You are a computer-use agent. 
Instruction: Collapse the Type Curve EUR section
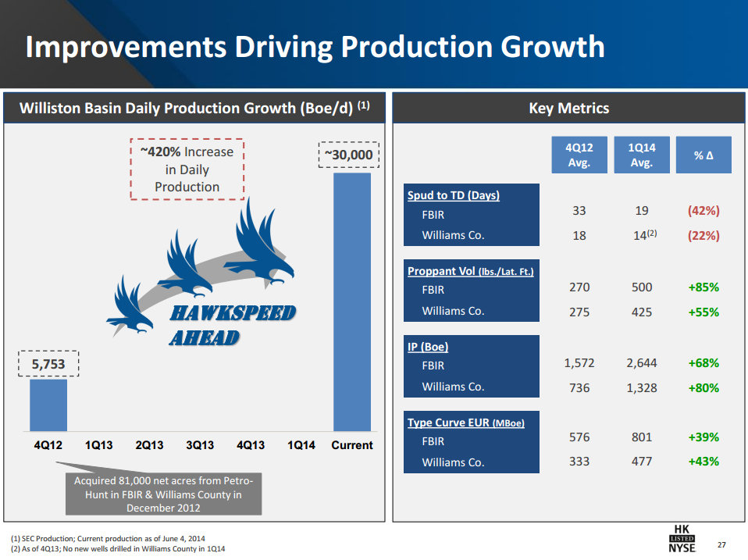click(467, 421)
